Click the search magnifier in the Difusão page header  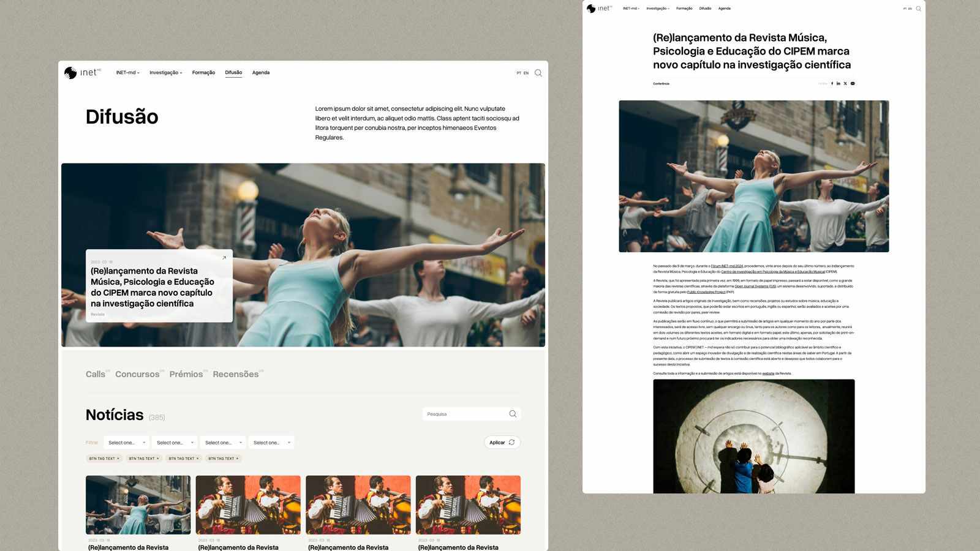click(538, 73)
